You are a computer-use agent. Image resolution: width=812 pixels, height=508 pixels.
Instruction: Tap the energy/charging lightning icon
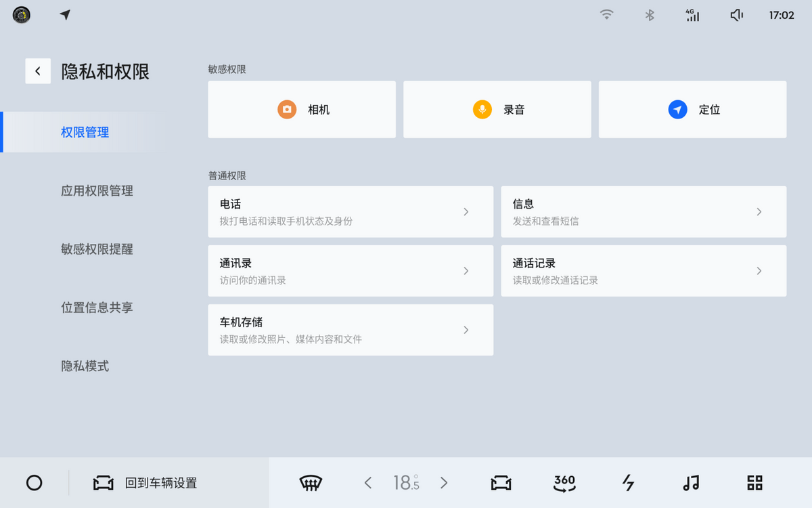point(628,483)
